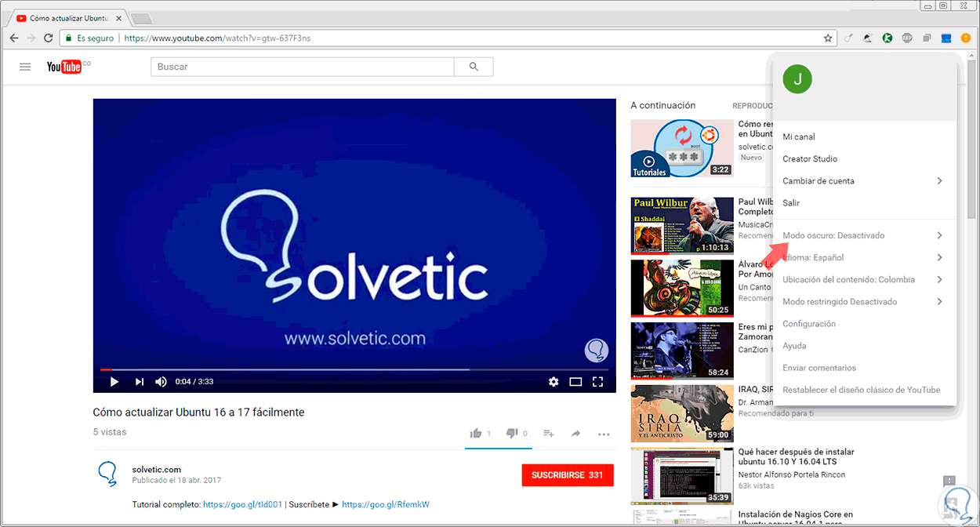Mute the video volume
Screen dimensions: 980x527
[161, 382]
